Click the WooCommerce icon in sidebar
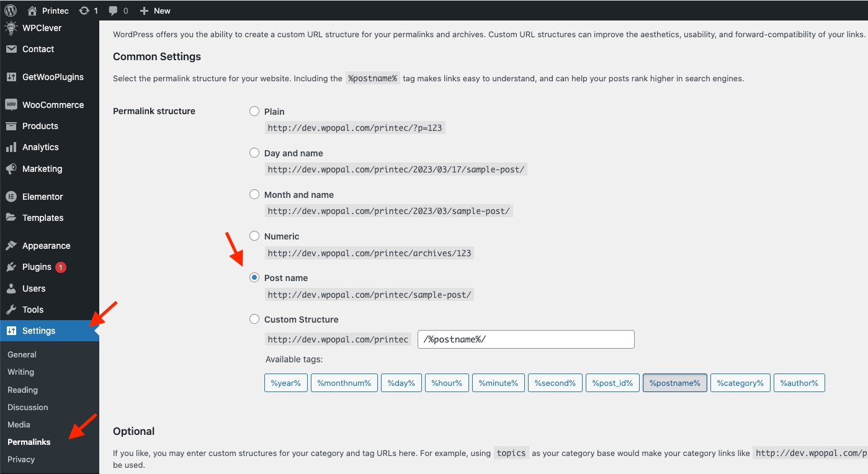The width and height of the screenshot is (868, 474). (11, 105)
